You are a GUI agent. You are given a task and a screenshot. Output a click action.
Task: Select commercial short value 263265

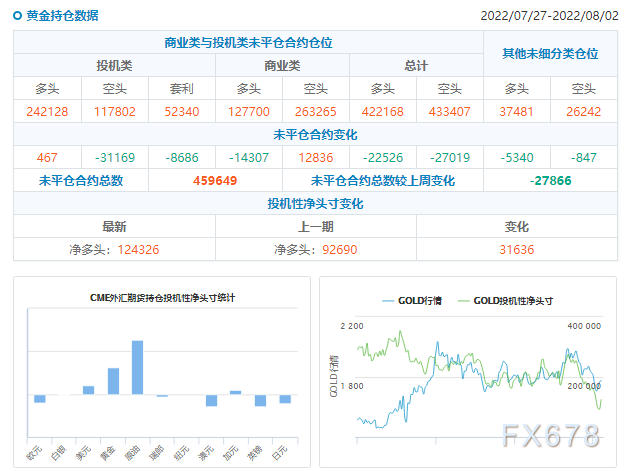coord(316,111)
